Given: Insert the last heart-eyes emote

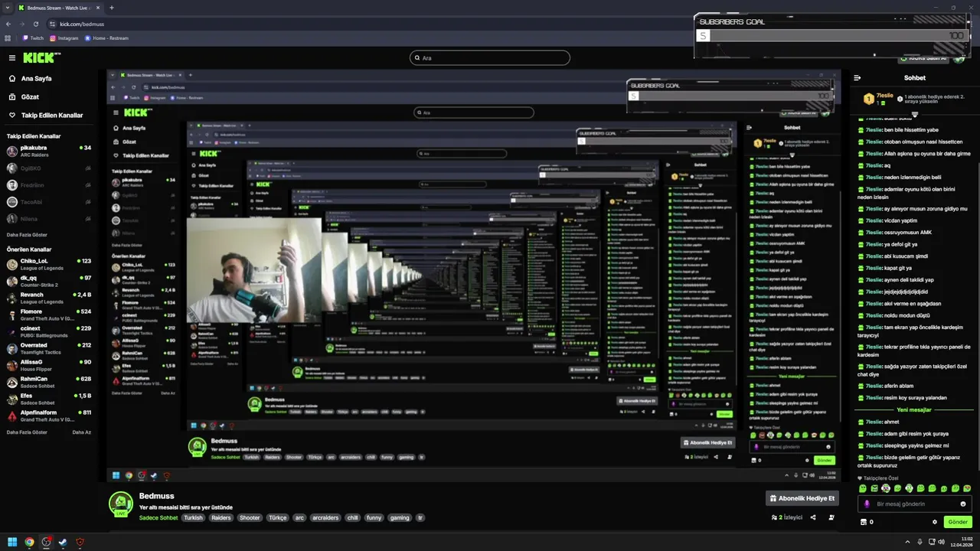Looking at the screenshot, I should (967, 488).
